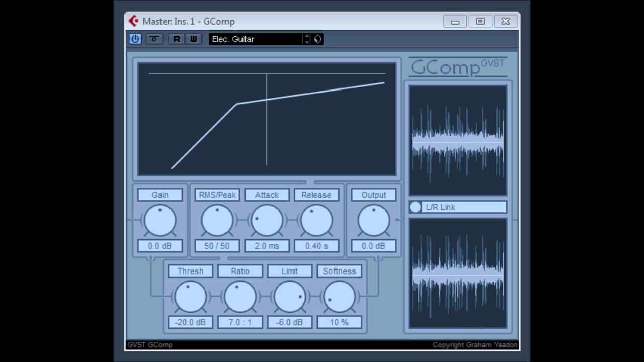Click the compression curve graph display
The width and height of the screenshot is (644, 362).
(267, 119)
